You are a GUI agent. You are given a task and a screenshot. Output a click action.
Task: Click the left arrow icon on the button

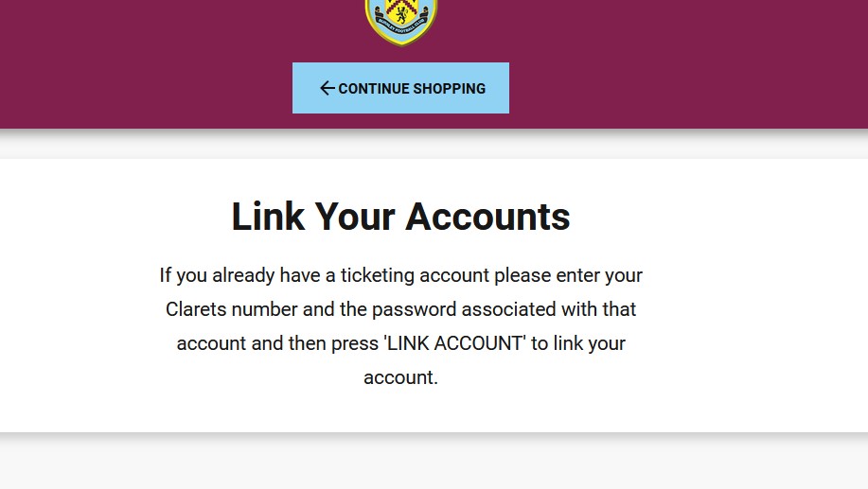click(327, 88)
